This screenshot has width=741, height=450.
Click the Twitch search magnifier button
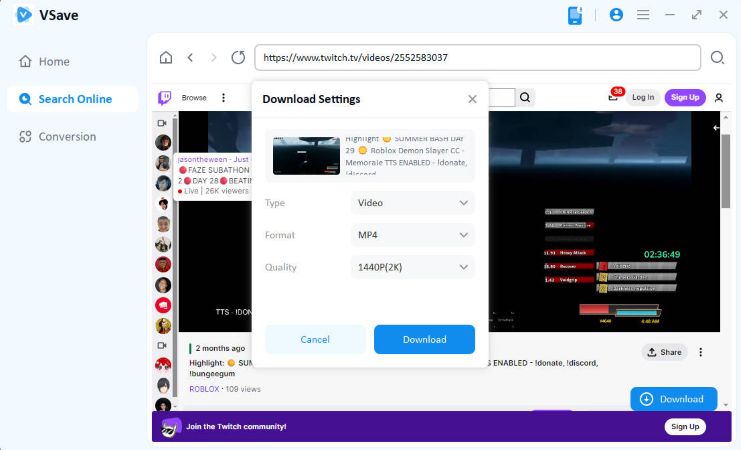(x=525, y=97)
